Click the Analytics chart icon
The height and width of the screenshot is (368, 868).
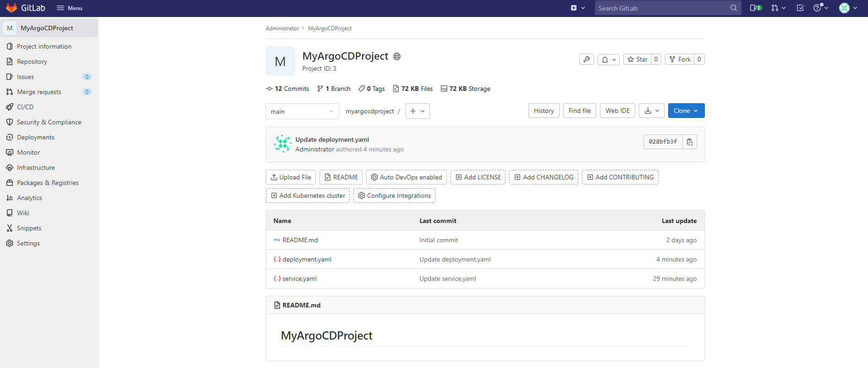click(x=10, y=198)
